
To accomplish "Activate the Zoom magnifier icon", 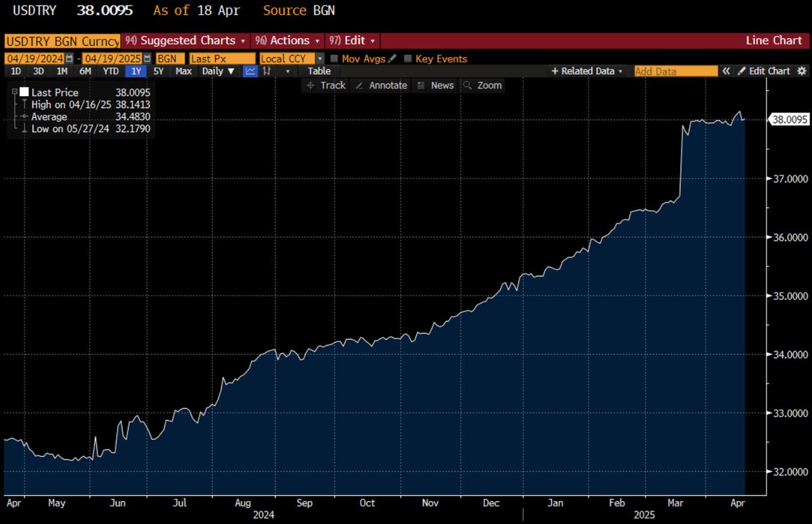I will [x=467, y=85].
